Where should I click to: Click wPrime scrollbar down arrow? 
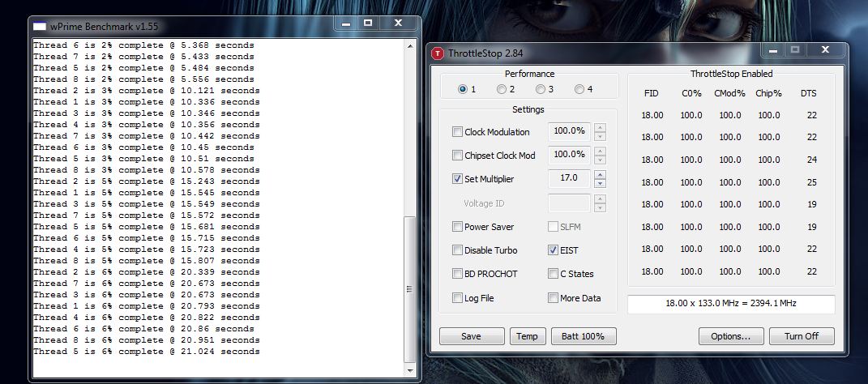click(x=410, y=370)
